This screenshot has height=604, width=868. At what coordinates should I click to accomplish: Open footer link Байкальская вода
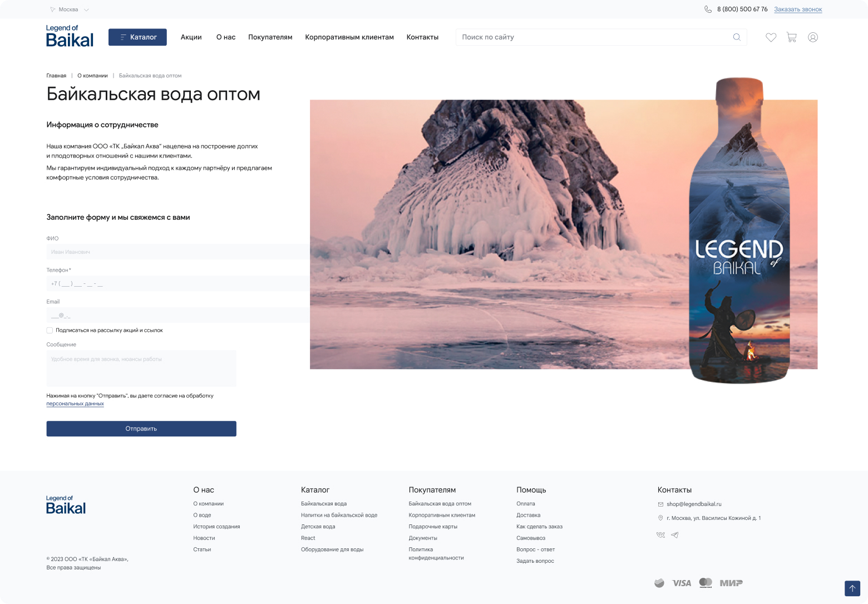(x=324, y=504)
